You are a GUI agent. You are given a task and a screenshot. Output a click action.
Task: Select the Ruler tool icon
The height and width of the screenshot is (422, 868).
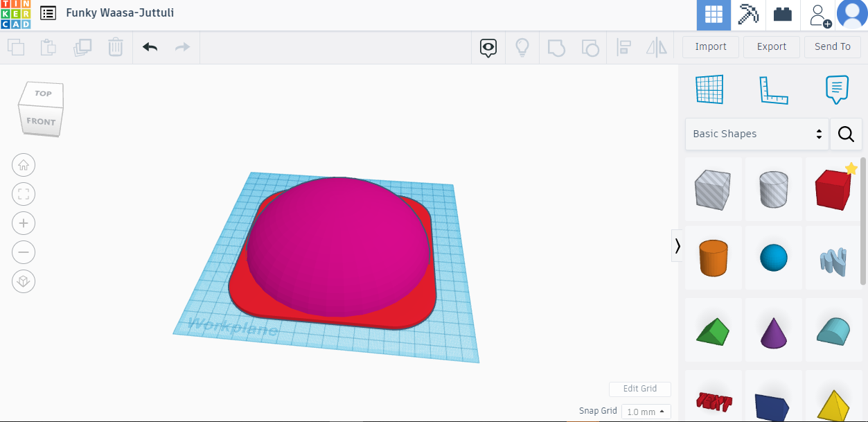pos(774,90)
